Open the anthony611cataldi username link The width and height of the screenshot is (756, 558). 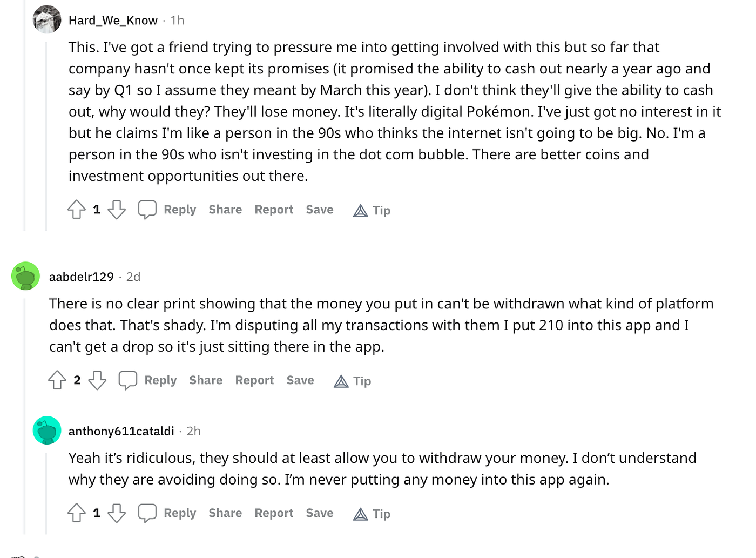(122, 431)
